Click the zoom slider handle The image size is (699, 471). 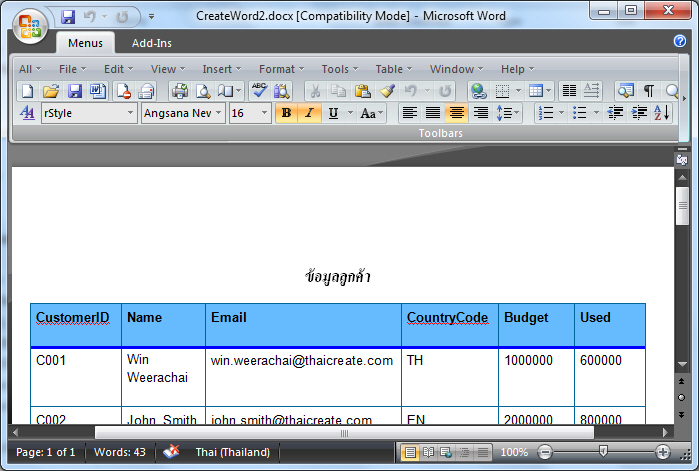point(603,452)
